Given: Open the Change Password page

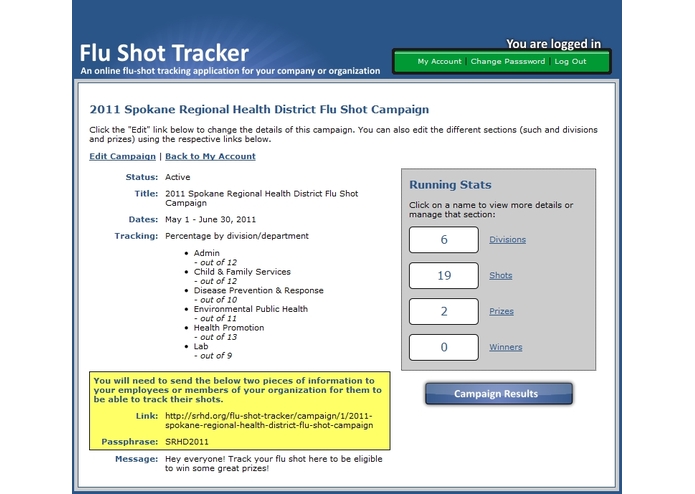Looking at the screenshot, I should 508,62.
